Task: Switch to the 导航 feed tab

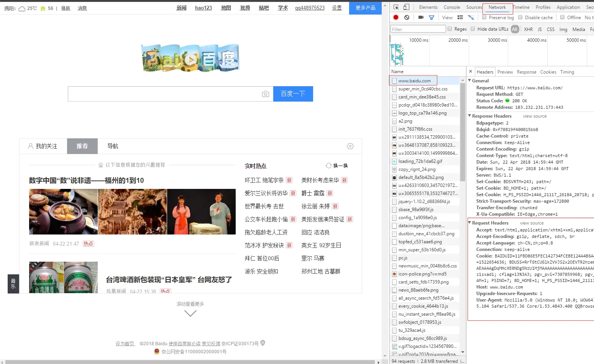Action: [113, 146]
